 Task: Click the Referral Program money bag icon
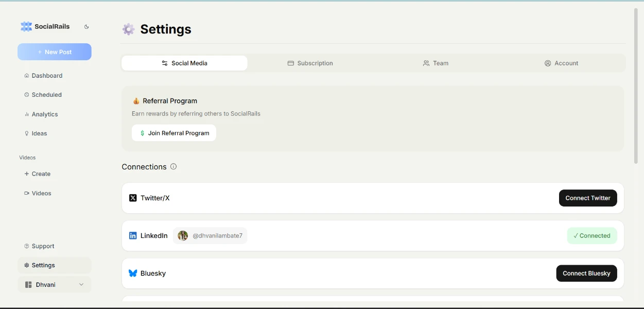click(136, 101)
